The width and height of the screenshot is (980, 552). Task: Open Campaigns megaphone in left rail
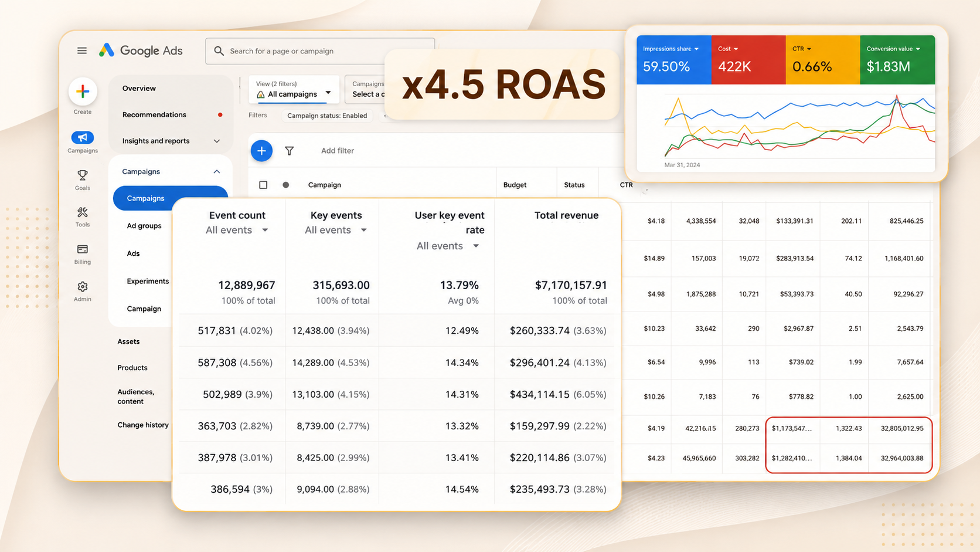point(83,138)
